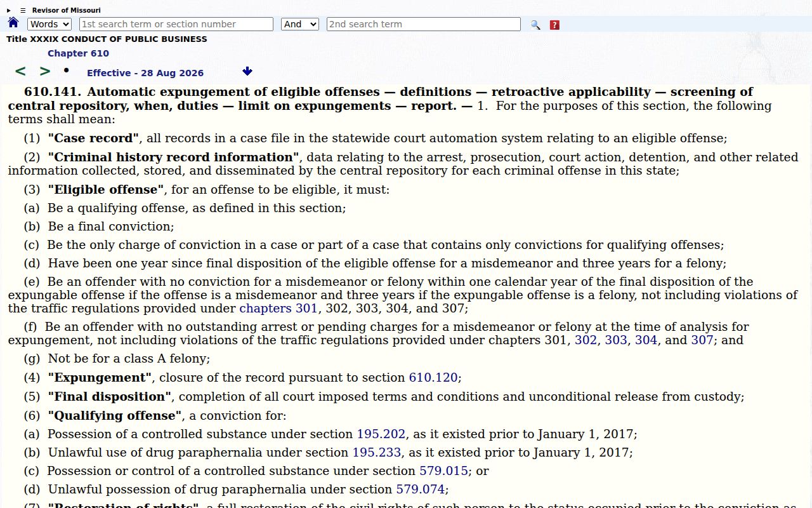Open the Chapter 610 link
Image resolution: width=812 pixels, height=508 pixels.
coord(78,53)
